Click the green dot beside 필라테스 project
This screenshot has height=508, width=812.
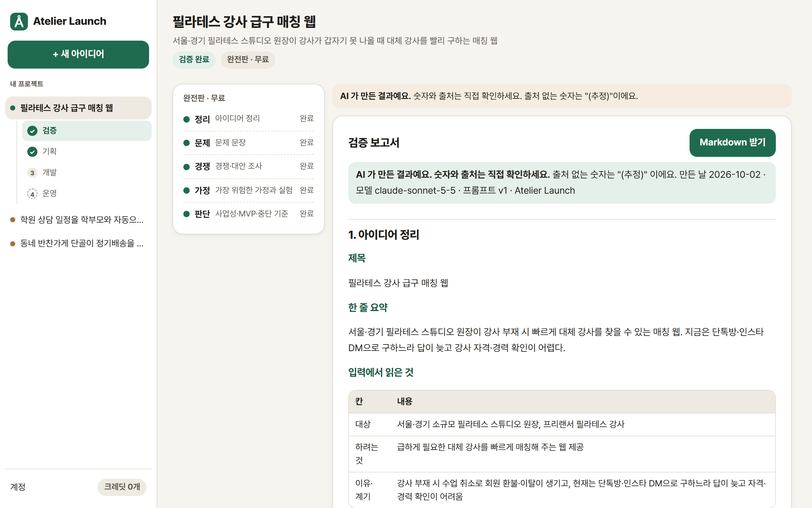[13, 108]
